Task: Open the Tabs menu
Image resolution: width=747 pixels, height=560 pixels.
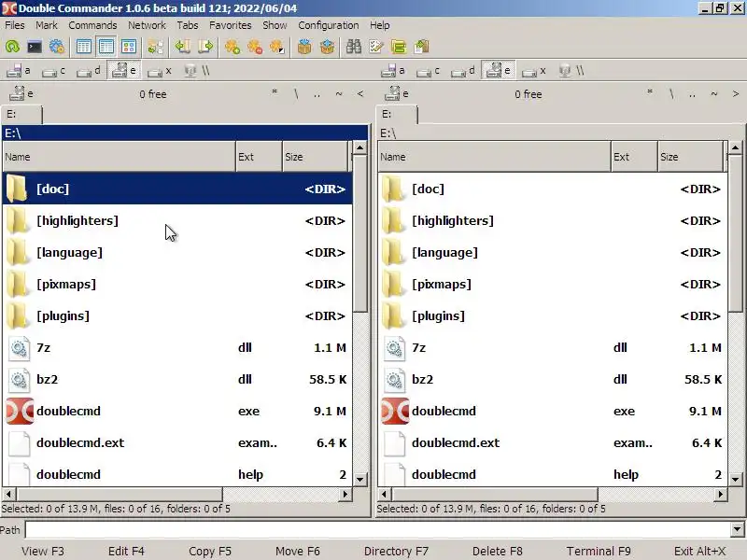Action: click(188, 25)
